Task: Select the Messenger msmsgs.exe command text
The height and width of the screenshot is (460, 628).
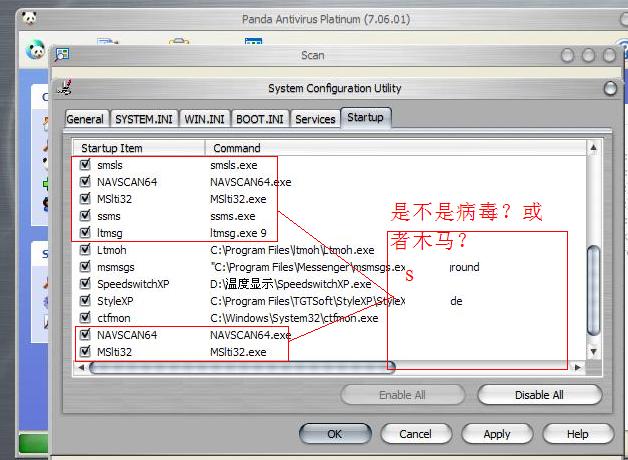Action: point(308,267)
